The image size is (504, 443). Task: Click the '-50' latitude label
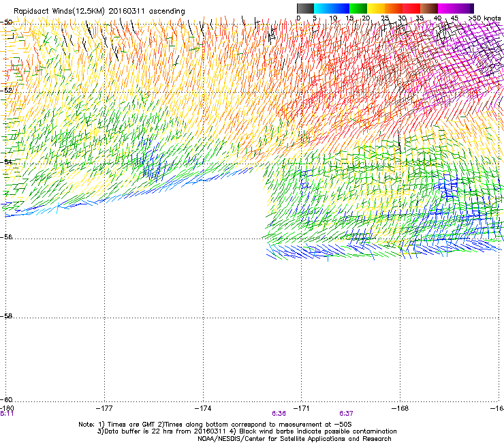click(6, 22)
